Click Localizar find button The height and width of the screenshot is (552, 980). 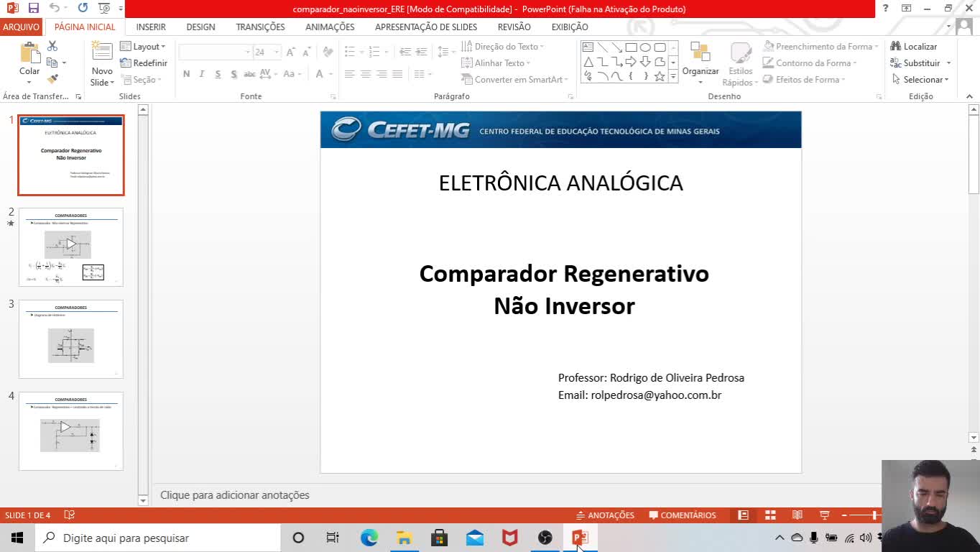(x=913, y=47)
